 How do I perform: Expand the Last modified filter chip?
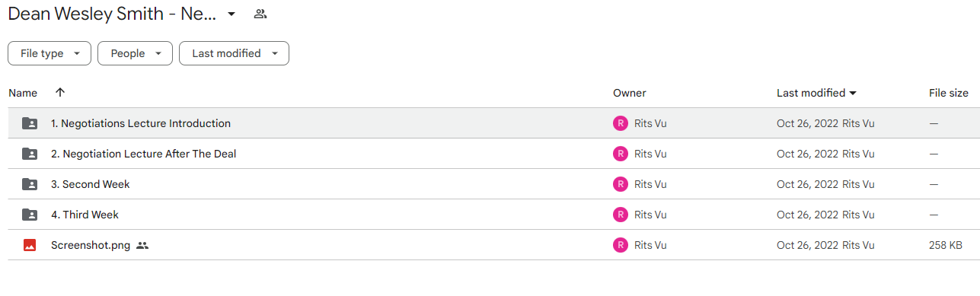[234, 53]
